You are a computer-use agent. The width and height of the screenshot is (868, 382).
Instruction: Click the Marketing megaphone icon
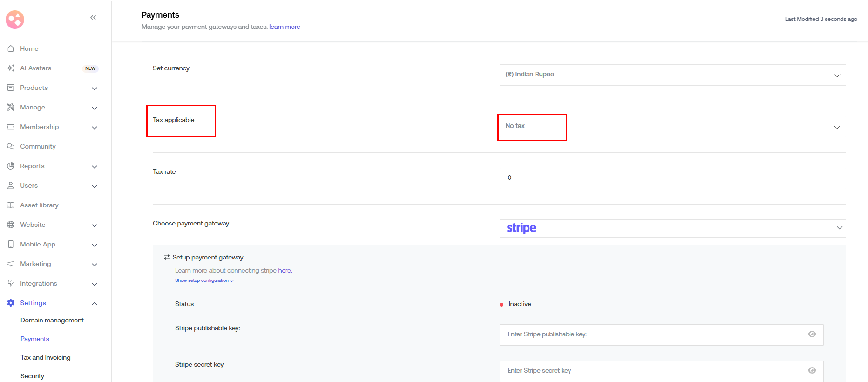pos(11,264)
